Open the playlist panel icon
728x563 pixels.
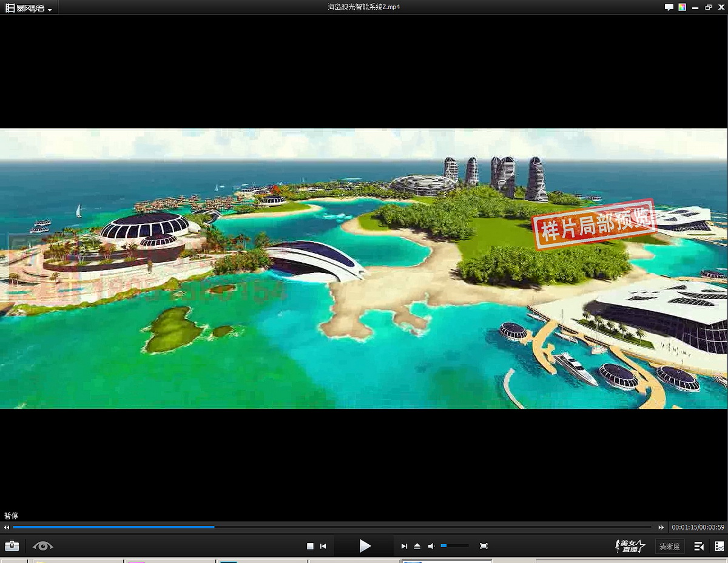tap(699, 546)
